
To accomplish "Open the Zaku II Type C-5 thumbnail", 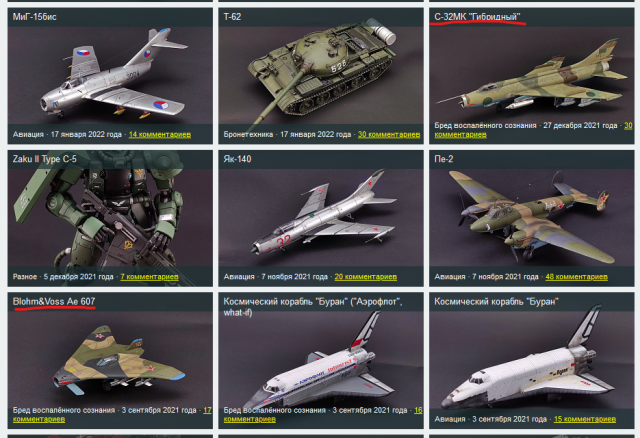I will tap(110, 218).
